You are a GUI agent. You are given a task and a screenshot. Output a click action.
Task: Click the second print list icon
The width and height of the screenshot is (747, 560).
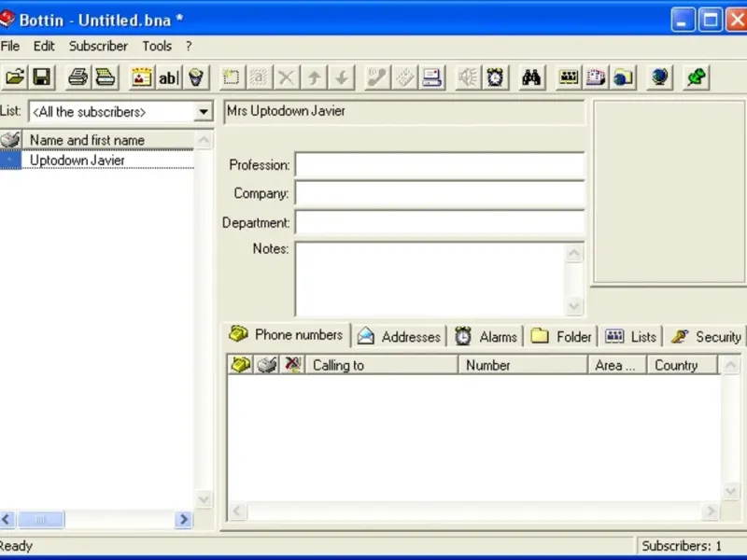[105, 77]
